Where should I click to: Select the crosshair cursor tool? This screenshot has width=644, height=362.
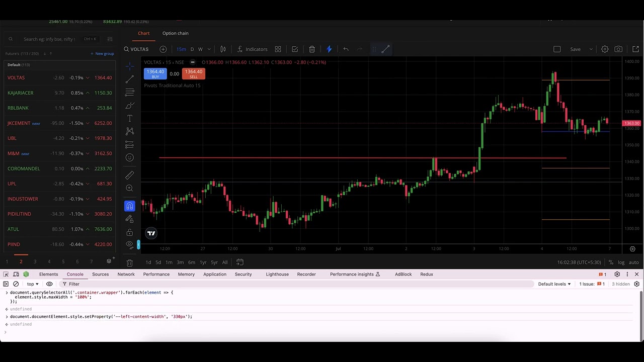(130, 66)
